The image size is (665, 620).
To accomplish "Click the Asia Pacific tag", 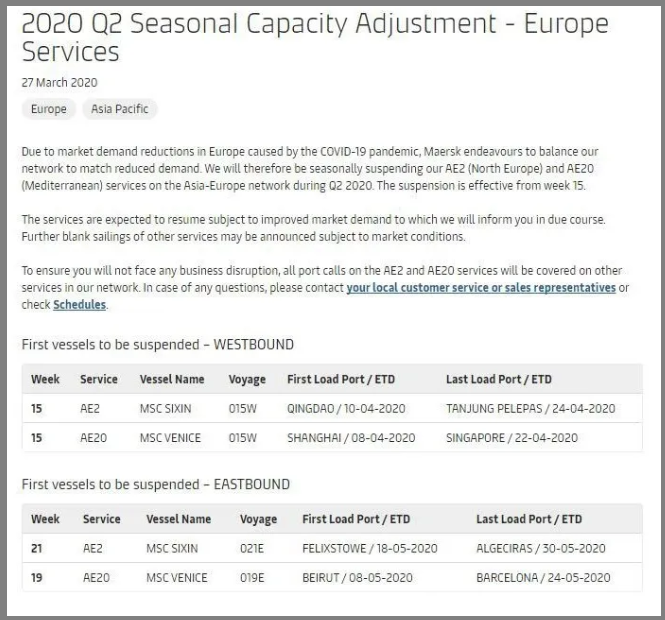I will click(116, 109).
